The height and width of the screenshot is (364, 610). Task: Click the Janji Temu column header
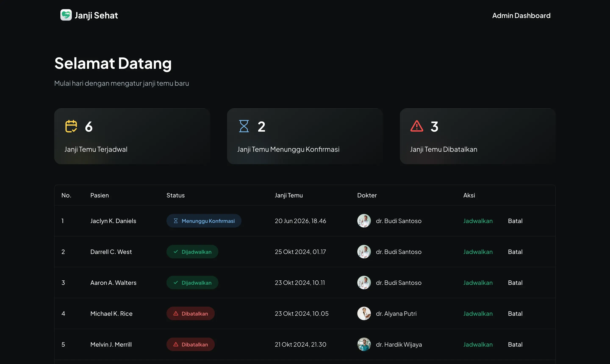point(289,196)
